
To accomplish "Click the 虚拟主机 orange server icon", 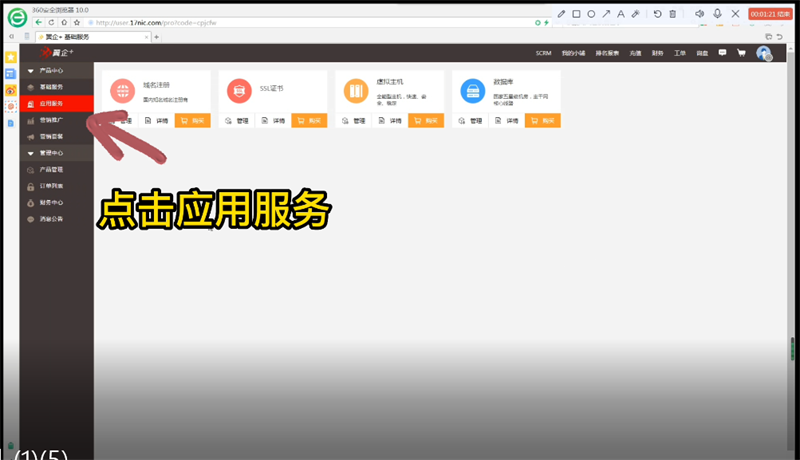I will click(356, 91).
